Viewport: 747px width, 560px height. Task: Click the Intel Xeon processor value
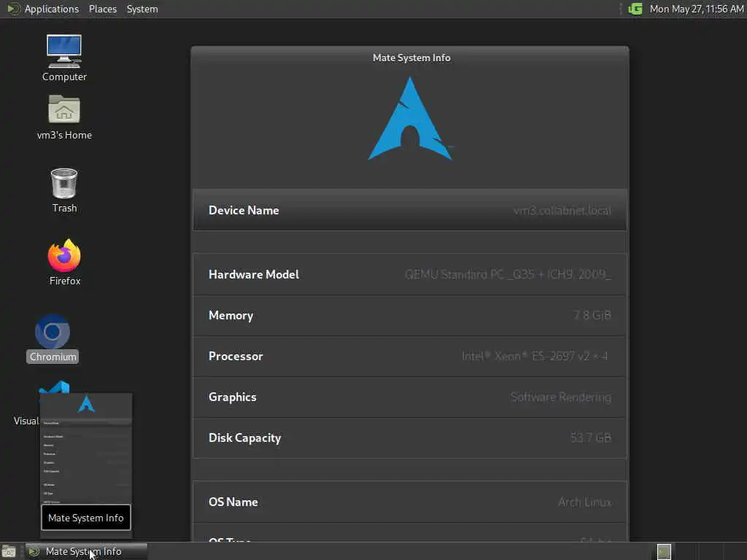(x=535, y=356)
